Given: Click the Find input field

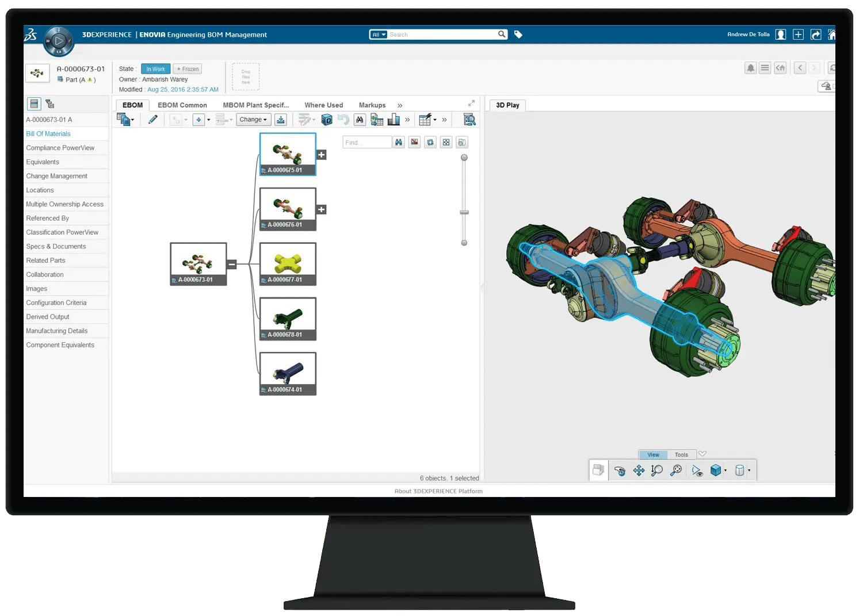Looking at the screenshot, I should 367,142.
